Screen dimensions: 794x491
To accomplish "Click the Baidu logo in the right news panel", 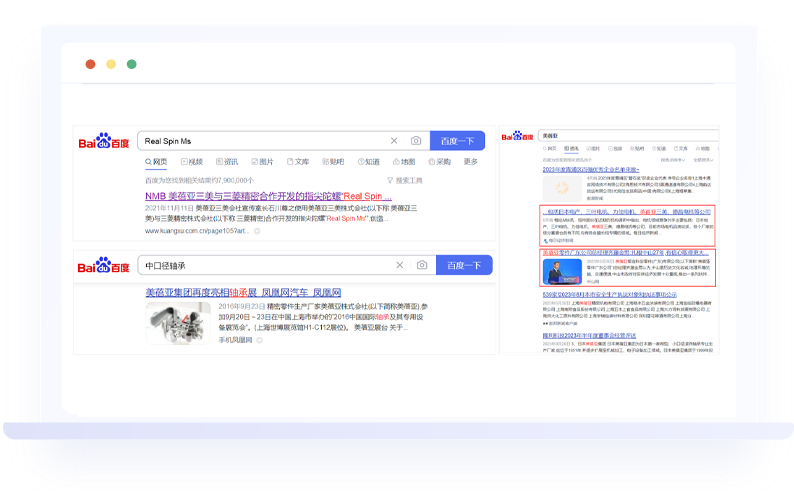I will (x=517, y=136).
